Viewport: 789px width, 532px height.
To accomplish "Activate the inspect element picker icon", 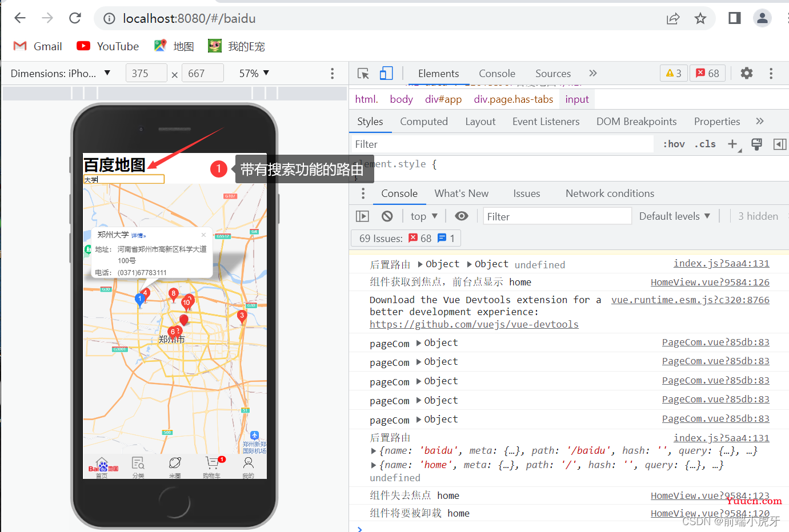I will tap(363, 73).
